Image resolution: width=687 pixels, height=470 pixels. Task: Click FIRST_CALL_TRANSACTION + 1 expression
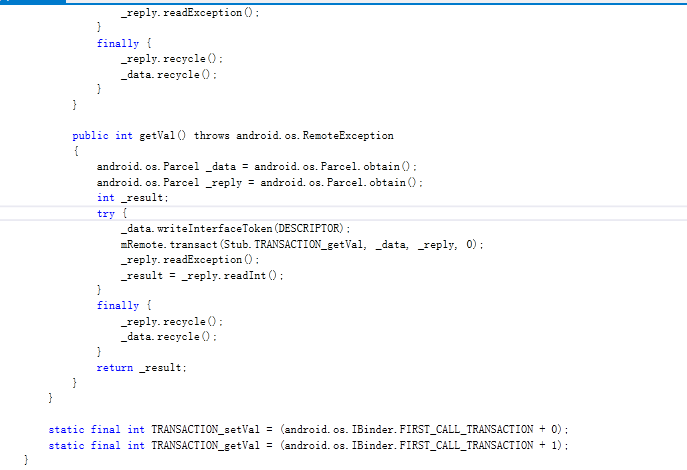click(x=480, y=445)
